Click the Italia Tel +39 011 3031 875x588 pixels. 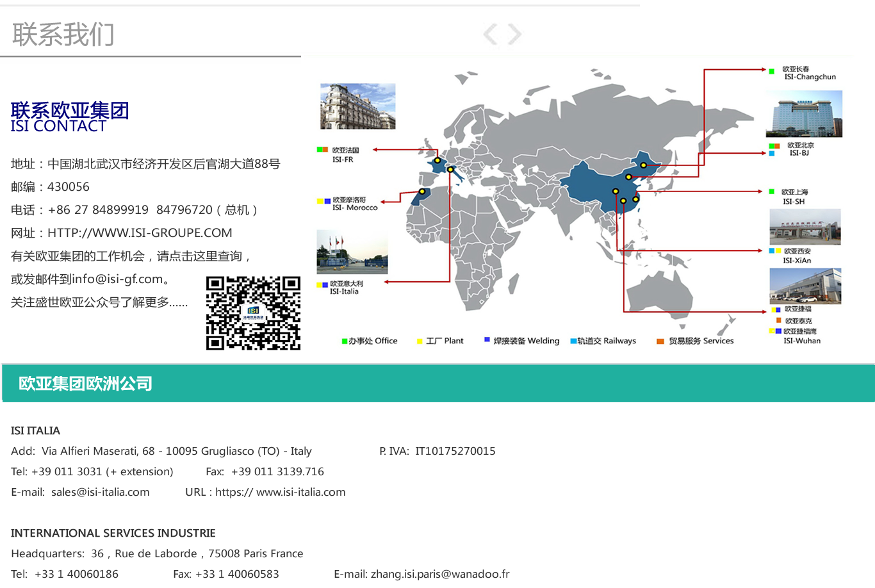point(92,471)
